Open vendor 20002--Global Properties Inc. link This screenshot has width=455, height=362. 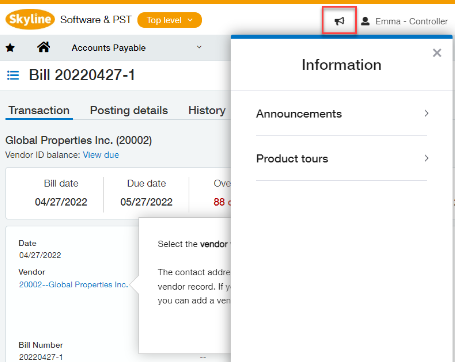tap(73, 284)
